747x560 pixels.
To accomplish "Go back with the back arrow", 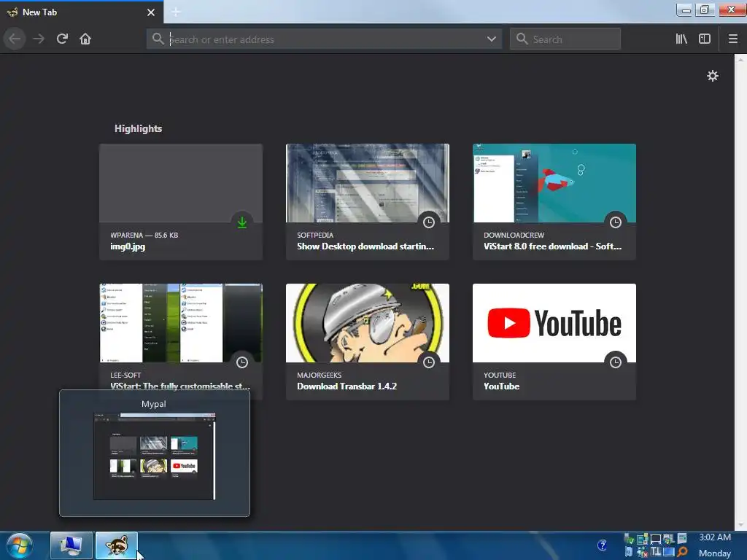I will [x=15, y=39].
